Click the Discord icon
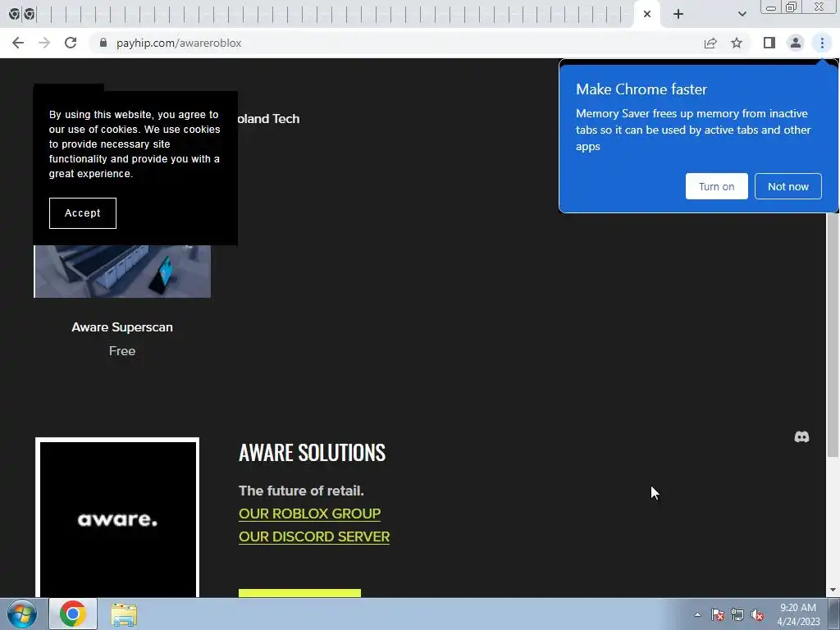This screenshot has width=840, height=630. coord(801,437)
